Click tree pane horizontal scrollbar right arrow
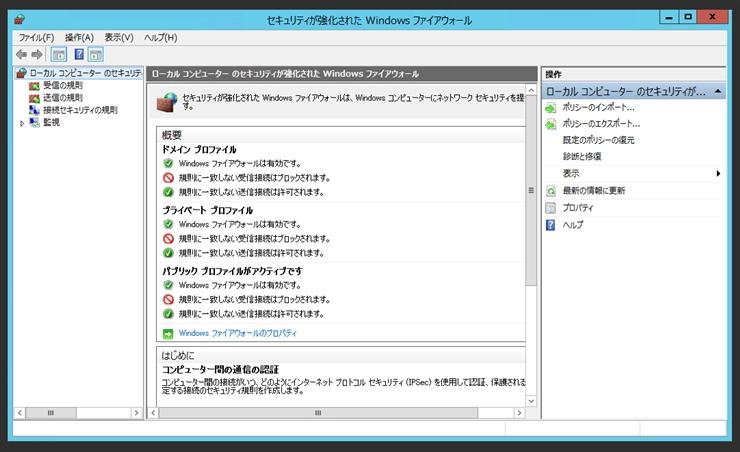Viewport: 740px width, 452px height. tap(136, 413)
